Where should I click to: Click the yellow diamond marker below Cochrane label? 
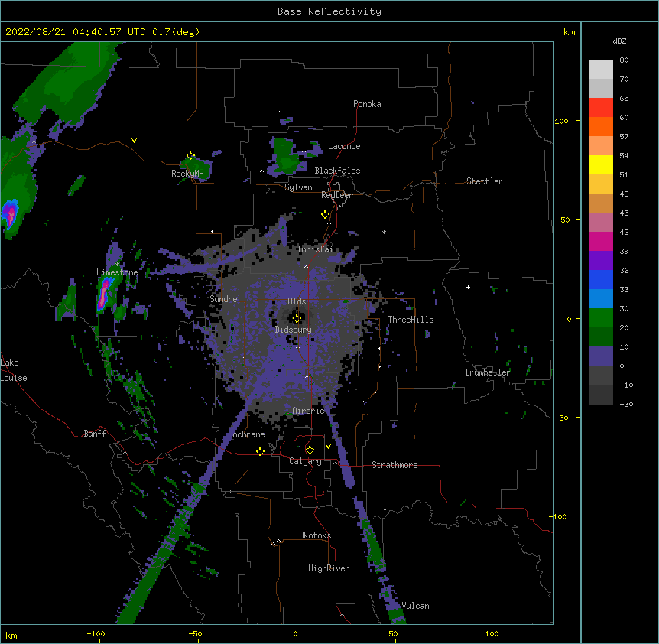click(x=260, y=451)
